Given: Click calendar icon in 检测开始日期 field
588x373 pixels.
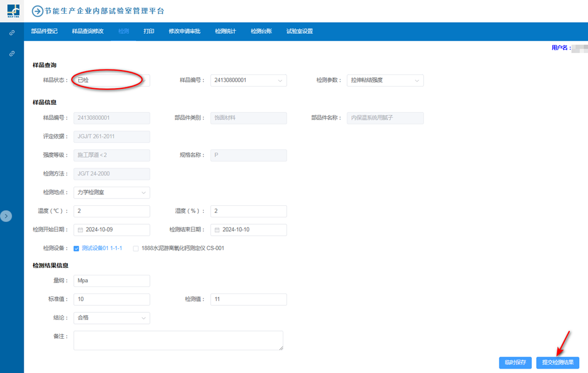Looking at the screenshot, I should point(80,230).
